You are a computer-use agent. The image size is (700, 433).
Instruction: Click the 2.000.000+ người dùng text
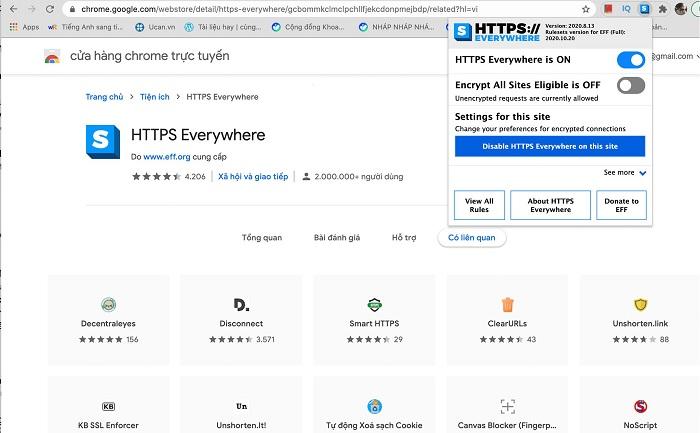(x=358, y=176)
